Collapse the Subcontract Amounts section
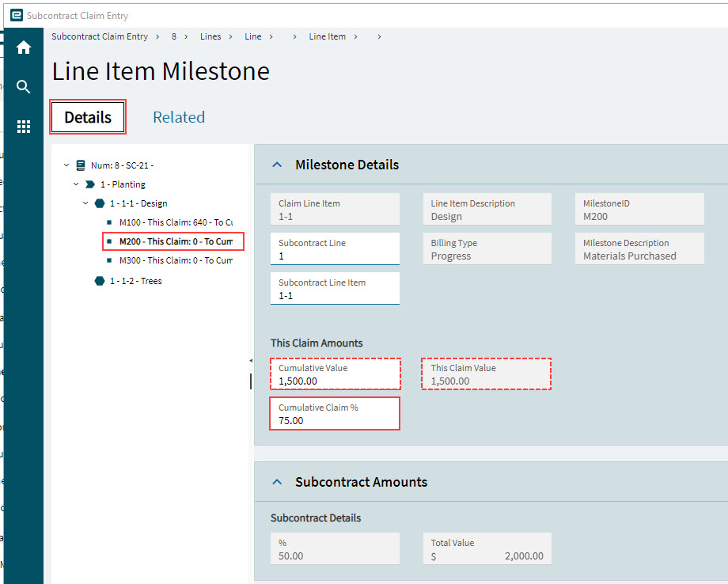728x584 pixels. pyautogui.click(x=277, y=482)
